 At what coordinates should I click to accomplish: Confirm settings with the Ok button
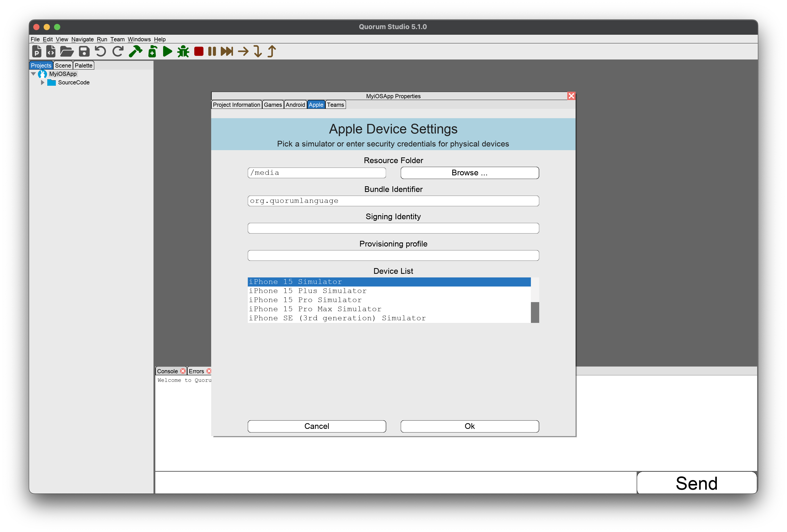(469, 426)
